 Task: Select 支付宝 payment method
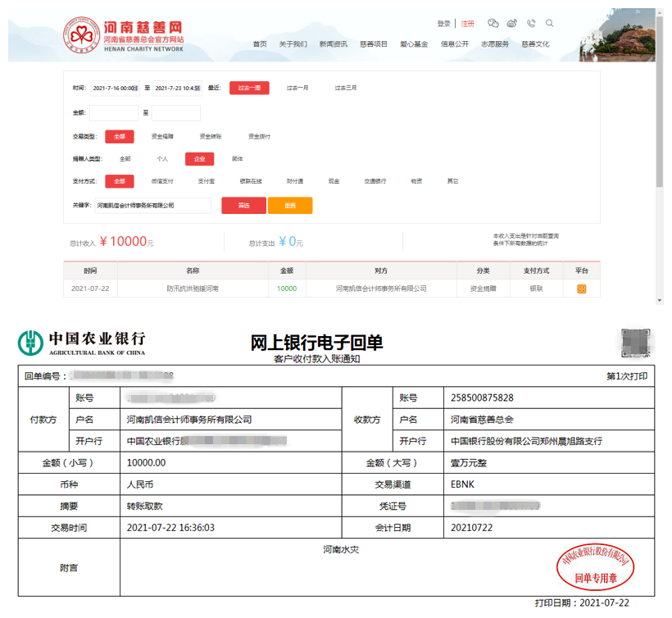tap(207, 181)
